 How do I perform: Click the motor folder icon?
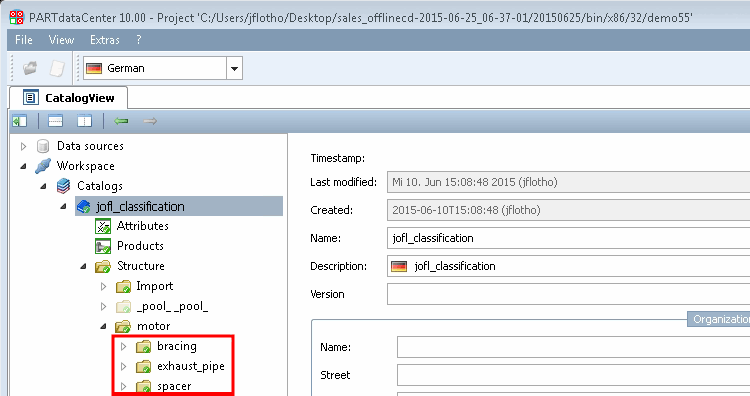tap(123, 327)
